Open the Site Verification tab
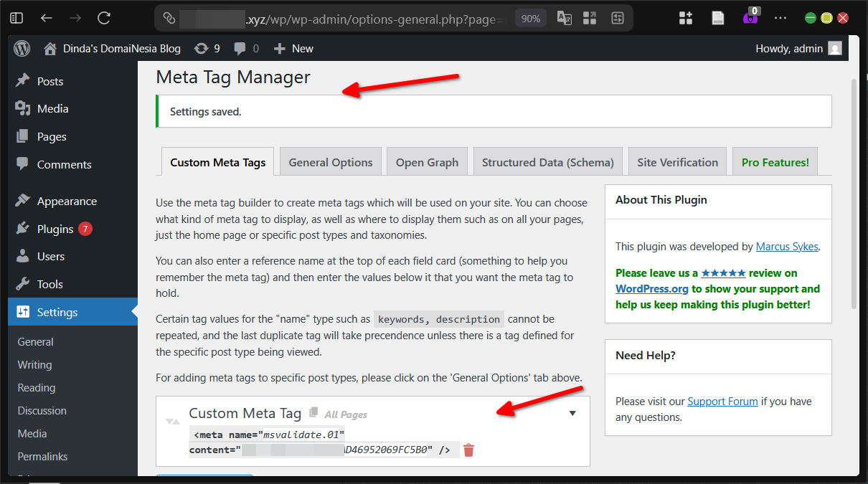This screenshot has width=868, height=484. point(677,161)
